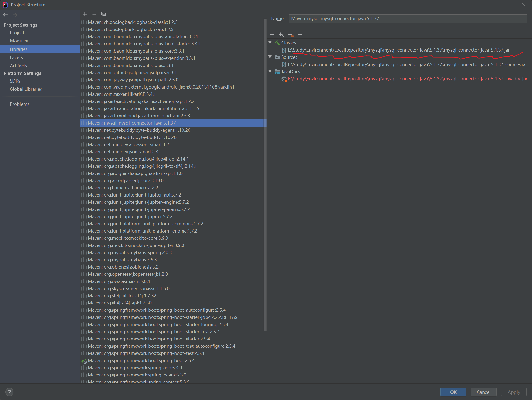Specify documentation URL icon
The width and height of the screenshot is (532, 400).
pyautogui.click(x=281, y=35)
